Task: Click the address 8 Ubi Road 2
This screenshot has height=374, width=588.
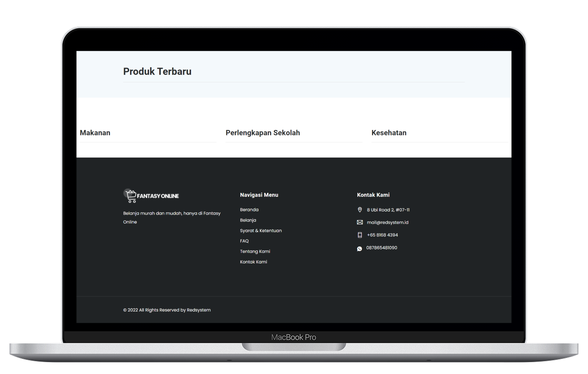Action: pos(388,210)
